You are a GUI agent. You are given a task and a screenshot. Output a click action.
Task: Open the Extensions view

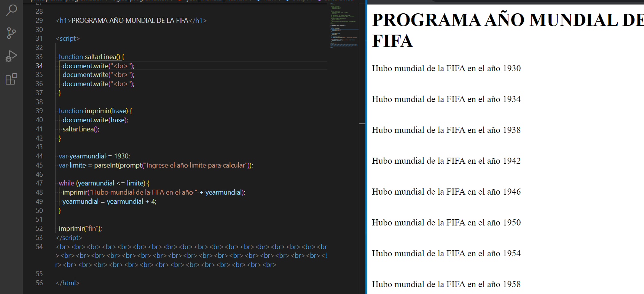tap(11, 79)
